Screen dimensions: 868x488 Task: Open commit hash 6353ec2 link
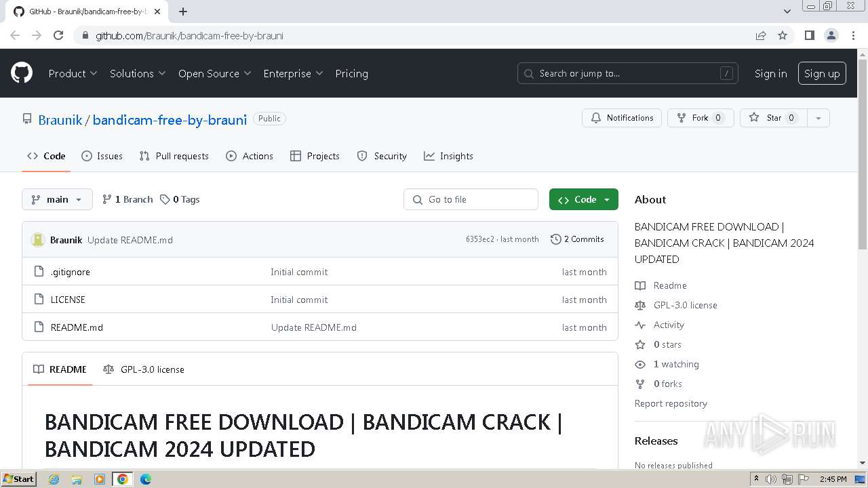[x=479, y=239]
